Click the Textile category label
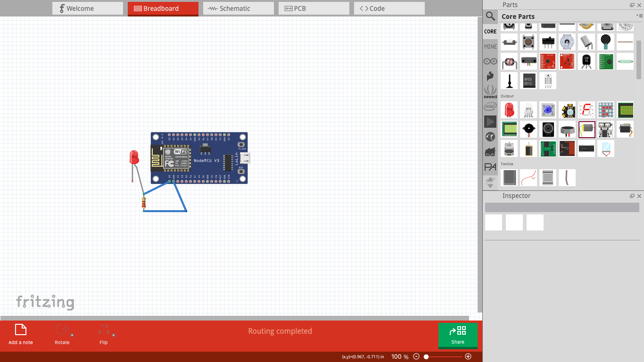The image size is (644, 362). [x=507, y=164]
